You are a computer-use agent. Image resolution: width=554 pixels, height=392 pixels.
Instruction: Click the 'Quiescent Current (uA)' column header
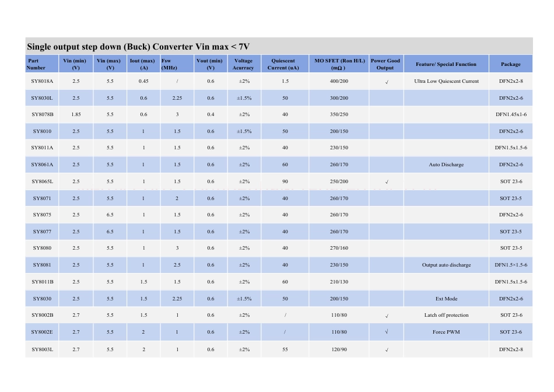coord(285,64)
